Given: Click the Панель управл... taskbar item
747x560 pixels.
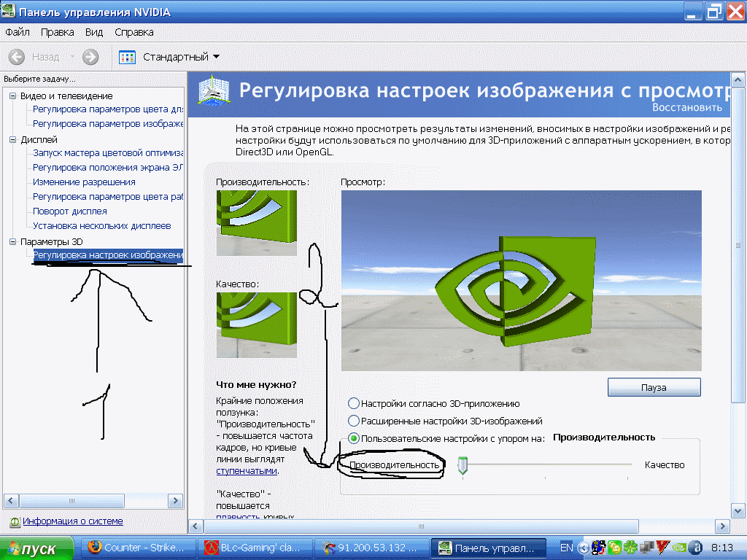Looking at the screenshot, I should [488, 548].
